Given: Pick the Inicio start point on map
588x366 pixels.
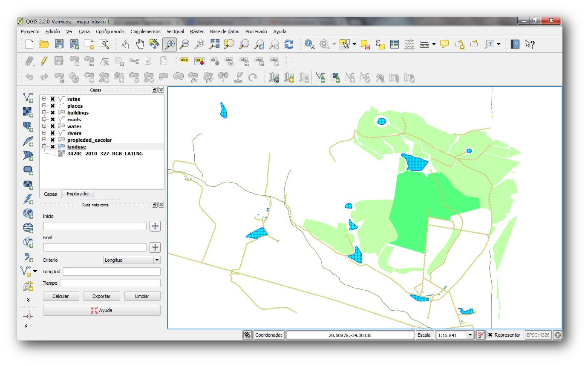Looking at the screenshot, I should point(155,226).
